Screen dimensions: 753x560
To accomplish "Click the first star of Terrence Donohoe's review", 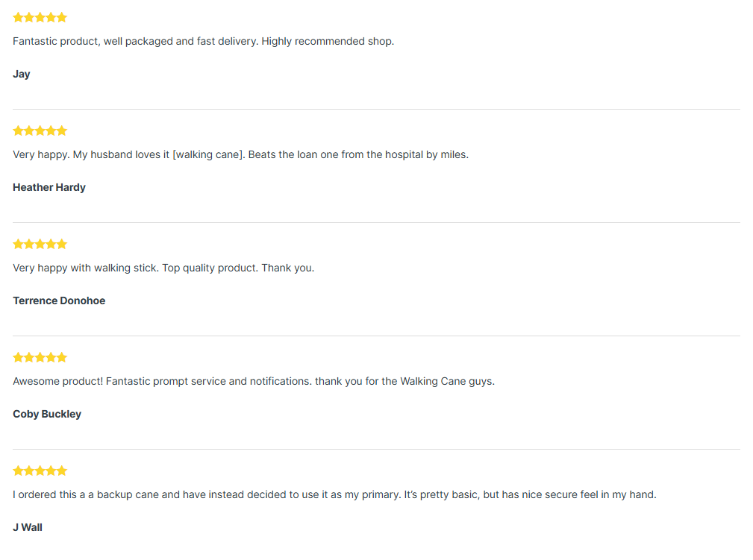I will pos(19,244).
